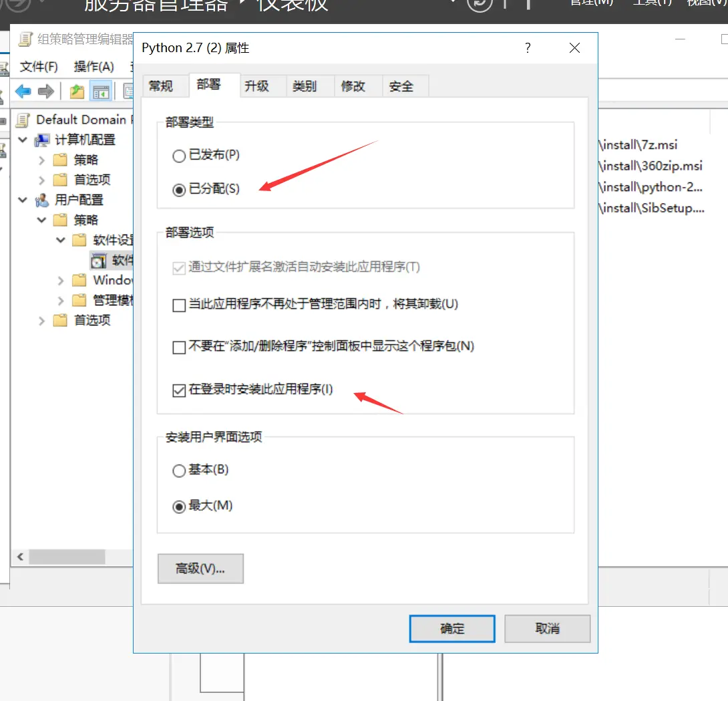This screenshot has width=728, height=701.
Task: Select 首选项 under 用户配置 in tree
Action: pyautogui.click(x=92, y=321)
